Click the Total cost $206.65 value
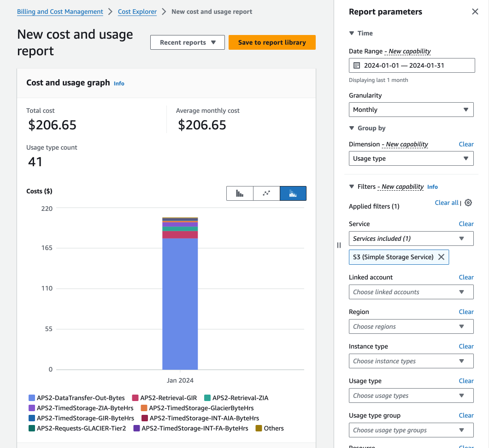Screen dimensions: 489x448 pyautogui.click(x=52, y=125)
